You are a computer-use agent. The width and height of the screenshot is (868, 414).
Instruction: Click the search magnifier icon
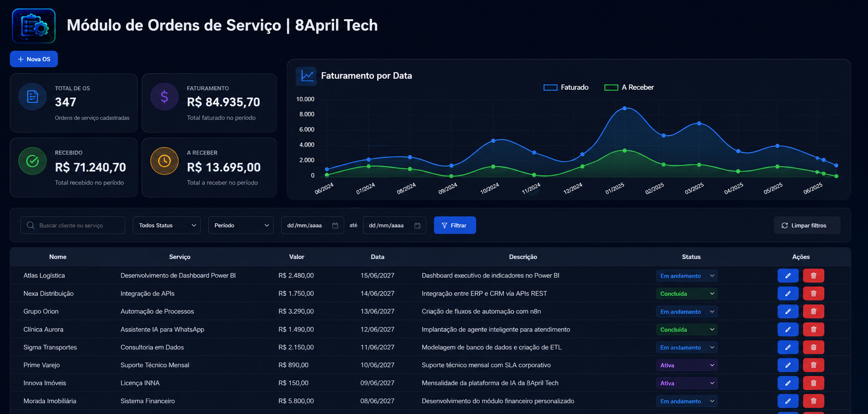click(31, 225)
